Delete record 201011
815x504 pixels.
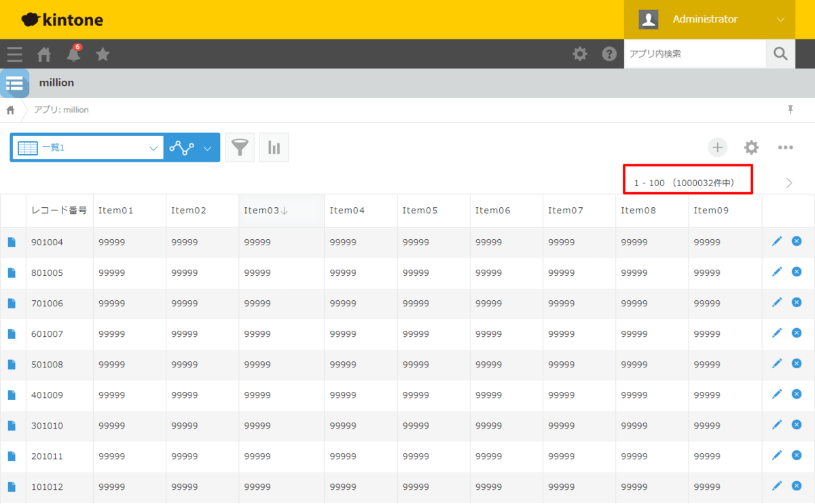[797, 455]
